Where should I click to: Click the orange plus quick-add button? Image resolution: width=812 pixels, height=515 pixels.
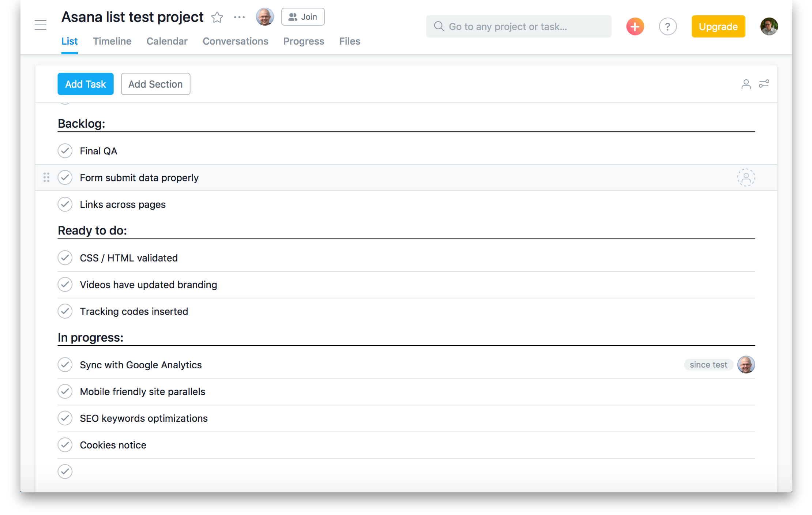click(x=635, y=26)
